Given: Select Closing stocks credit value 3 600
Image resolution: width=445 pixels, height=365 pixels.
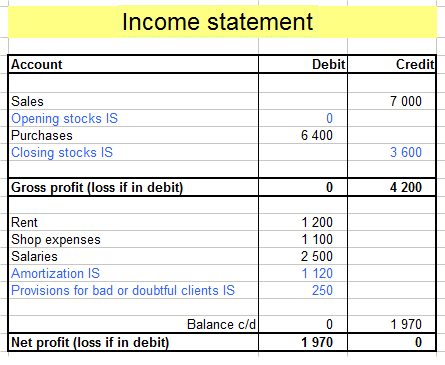Looking at the screenshot, I should [x=392, y=152].
